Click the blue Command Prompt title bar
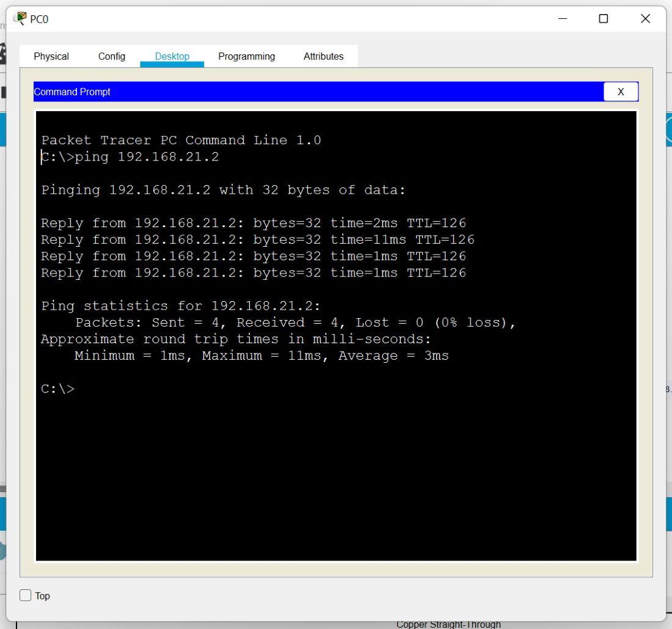 305,92
